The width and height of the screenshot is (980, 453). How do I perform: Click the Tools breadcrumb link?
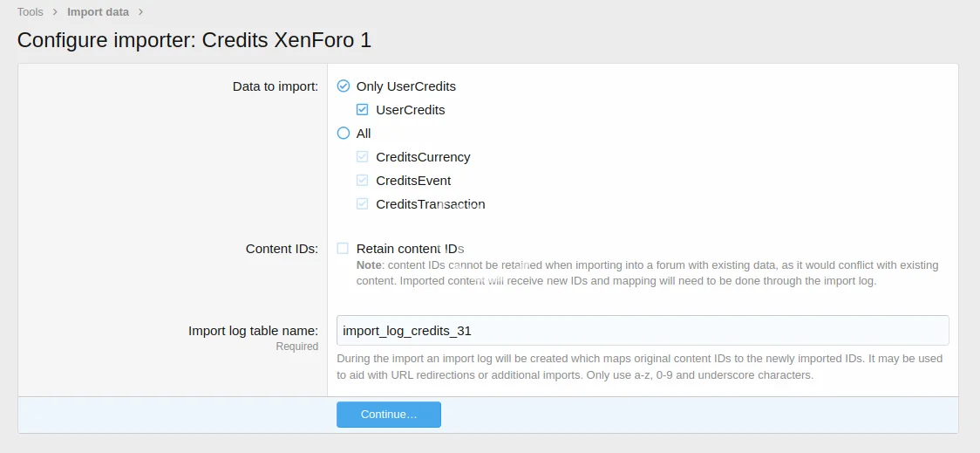pyautogui.click(x=31, y=12)
